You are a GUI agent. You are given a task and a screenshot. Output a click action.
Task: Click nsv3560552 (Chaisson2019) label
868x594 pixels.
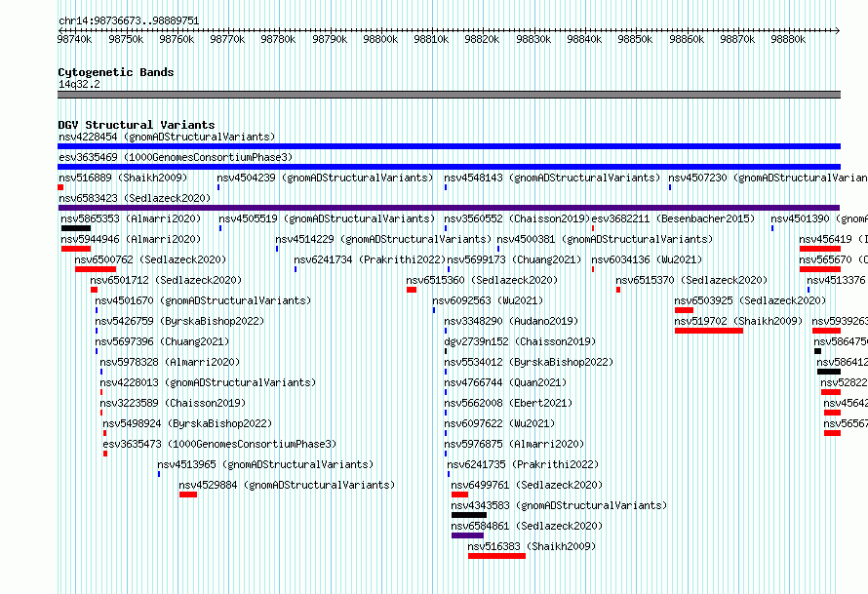[x=517, y=218]
